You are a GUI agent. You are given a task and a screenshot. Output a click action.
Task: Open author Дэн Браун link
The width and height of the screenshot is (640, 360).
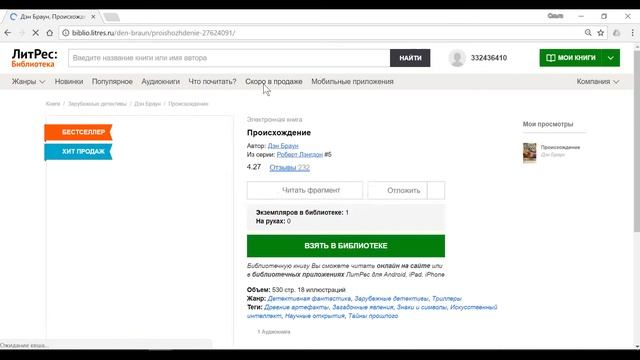(283, 146)
